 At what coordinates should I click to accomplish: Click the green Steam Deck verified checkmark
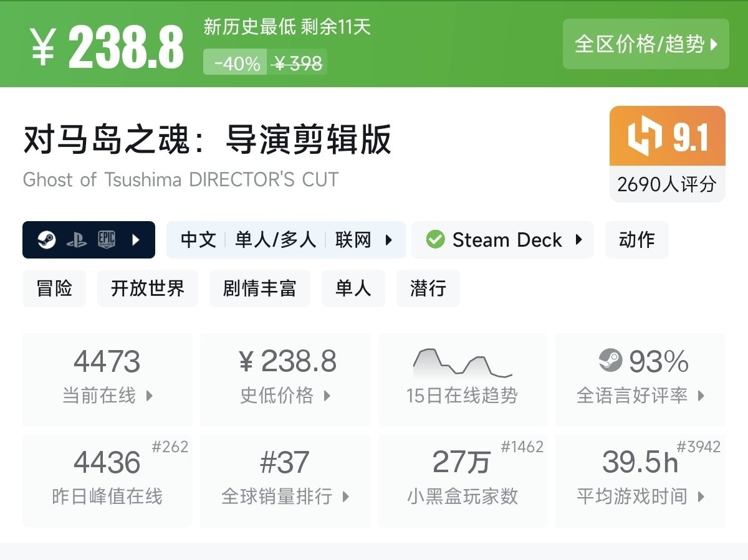coord(435,240)
